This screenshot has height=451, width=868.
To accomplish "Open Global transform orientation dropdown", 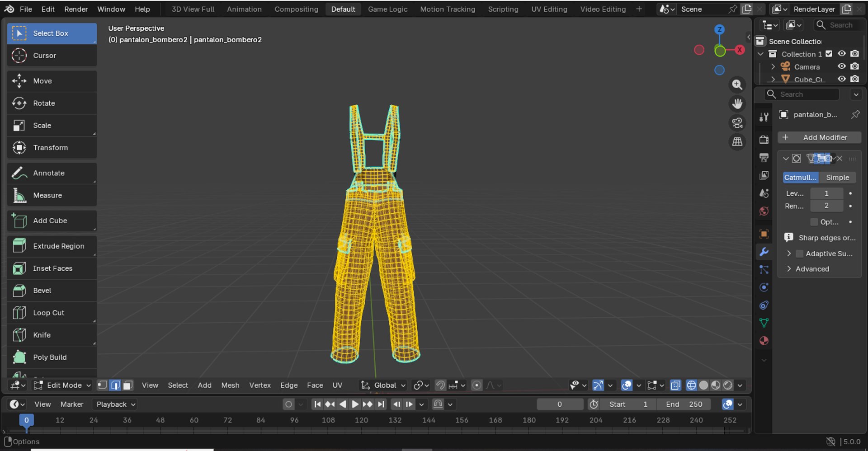I will [x=383, y=385].
